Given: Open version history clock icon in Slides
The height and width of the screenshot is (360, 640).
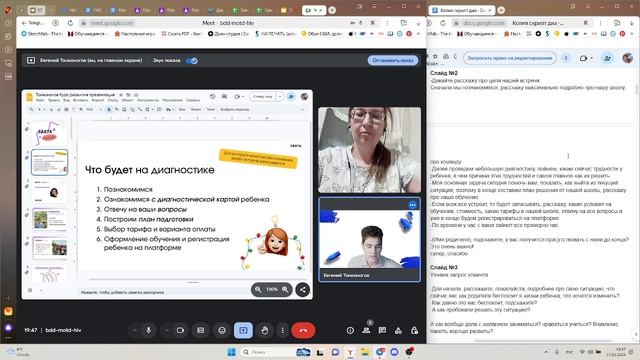Looking at the screenshot, I should point(212,97).
